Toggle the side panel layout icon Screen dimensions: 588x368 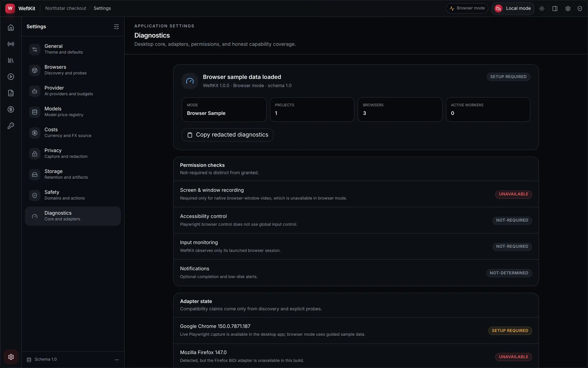pyautogui.click(x=555, y=9)
